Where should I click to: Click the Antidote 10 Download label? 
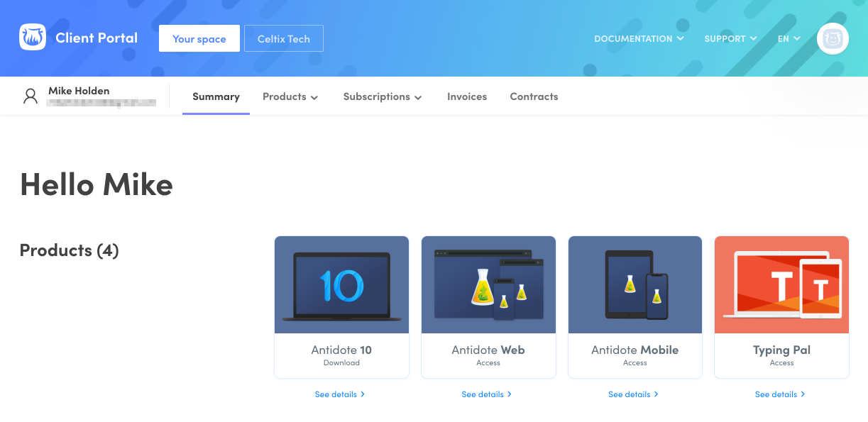(341, 363)
